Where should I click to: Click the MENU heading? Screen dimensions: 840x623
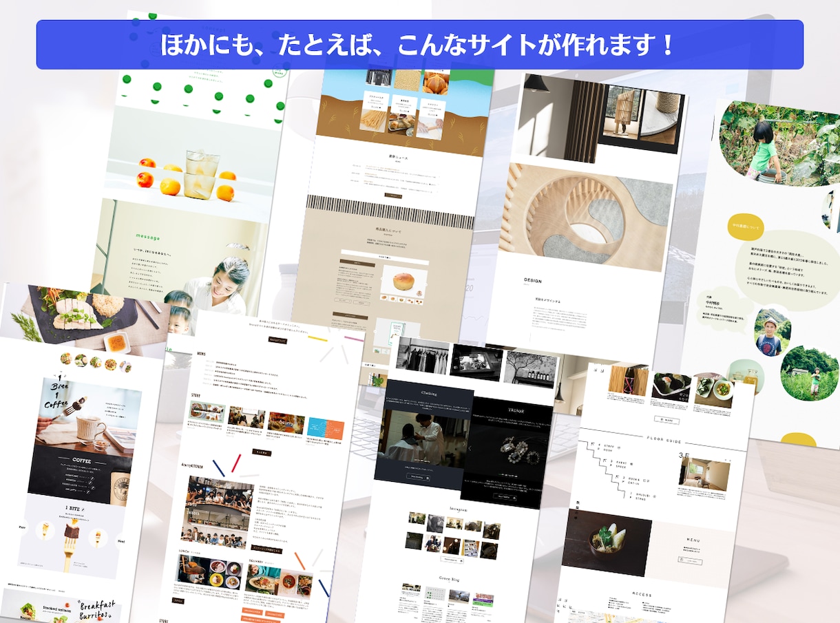693,540
